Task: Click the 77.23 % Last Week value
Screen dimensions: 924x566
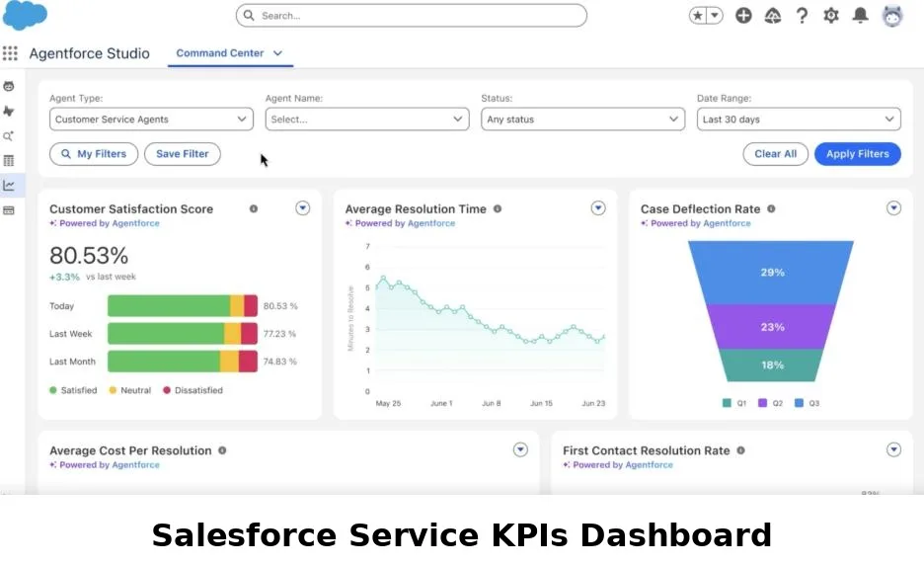Action: tap(280, 334)
